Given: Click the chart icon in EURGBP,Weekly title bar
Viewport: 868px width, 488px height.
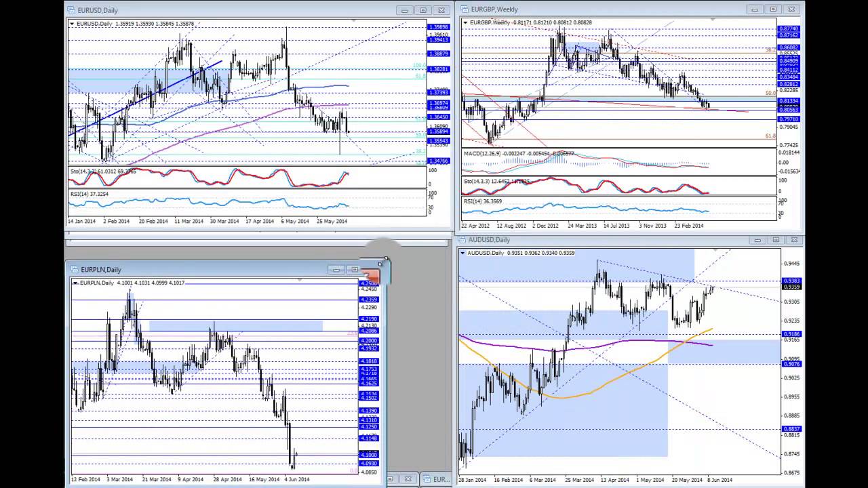Looking at the screenshot, I should (x=465, y=9).
